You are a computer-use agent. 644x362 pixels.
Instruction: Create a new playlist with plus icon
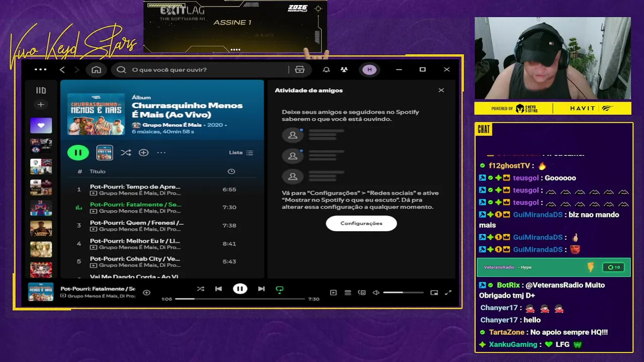click(x=41, y=105)
